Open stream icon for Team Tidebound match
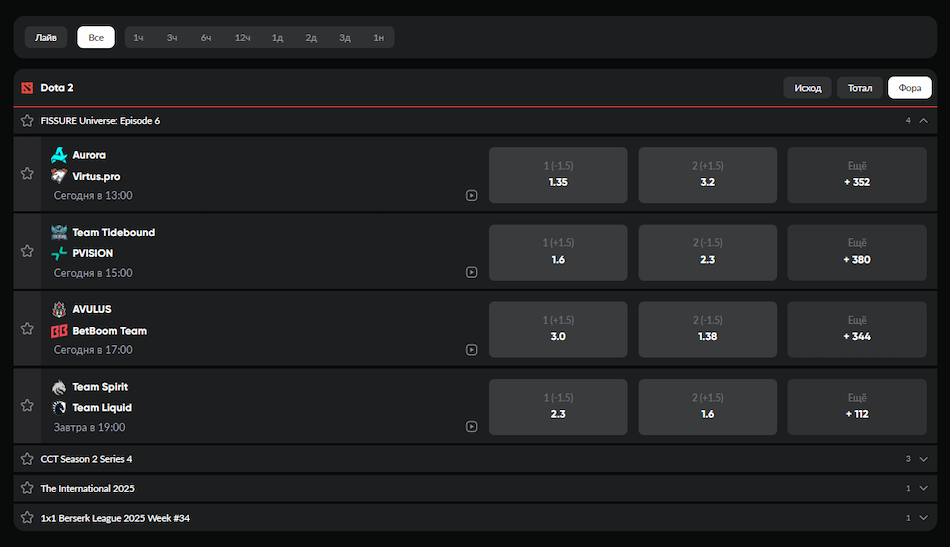Viewport: 950px width, 547px height. coord(471,272)
